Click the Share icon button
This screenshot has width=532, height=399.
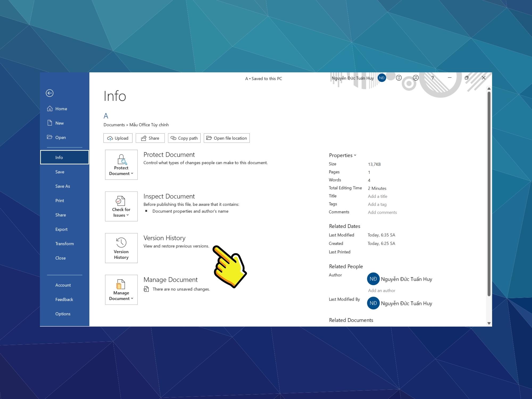150,138
